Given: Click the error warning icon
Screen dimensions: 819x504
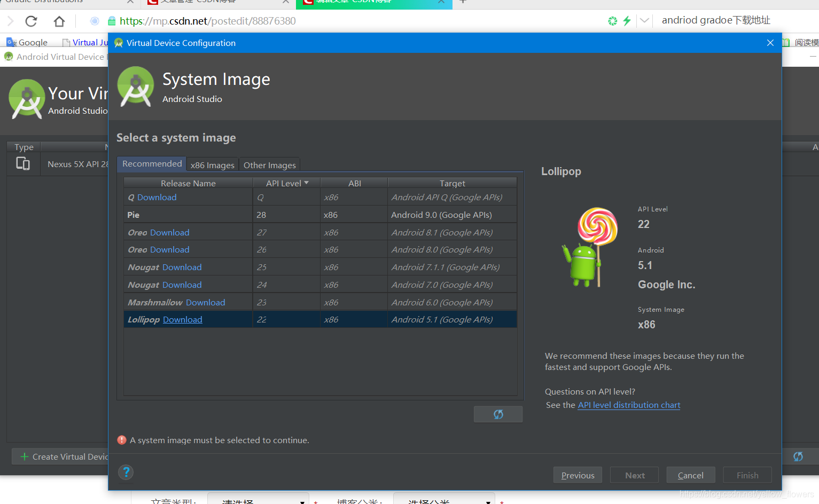Looking at the screenshot, I should click(x=122, y=440).
